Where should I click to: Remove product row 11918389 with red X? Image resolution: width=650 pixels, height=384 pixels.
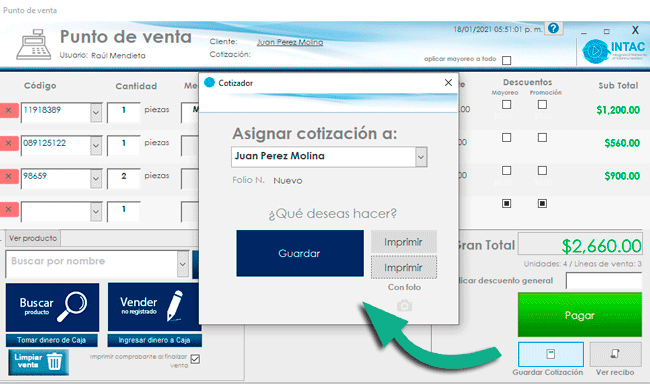[x=9, y=110]
